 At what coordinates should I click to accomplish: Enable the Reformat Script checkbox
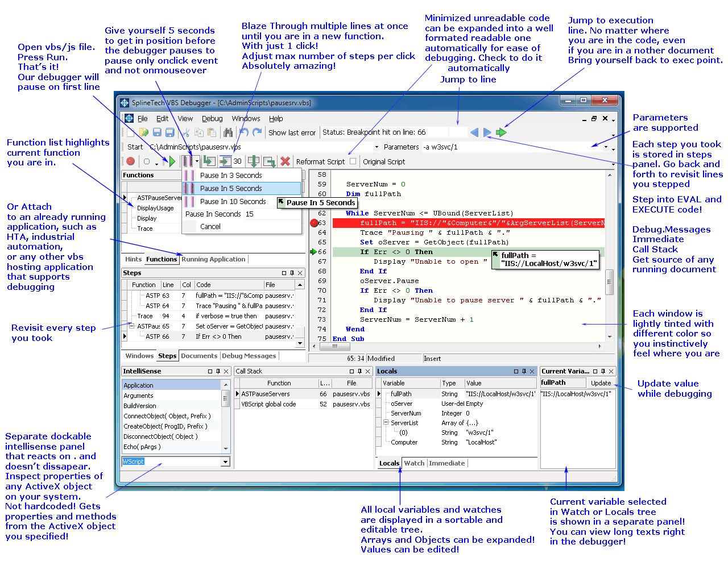(x=353, y=161)
